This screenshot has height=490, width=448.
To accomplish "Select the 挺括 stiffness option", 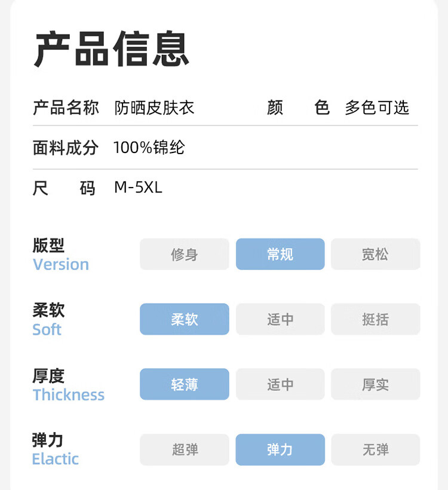I will (375, 319).
